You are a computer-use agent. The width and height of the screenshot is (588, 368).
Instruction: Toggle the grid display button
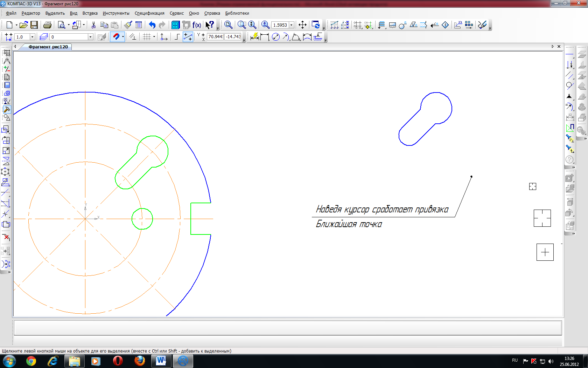coord(147,37)
